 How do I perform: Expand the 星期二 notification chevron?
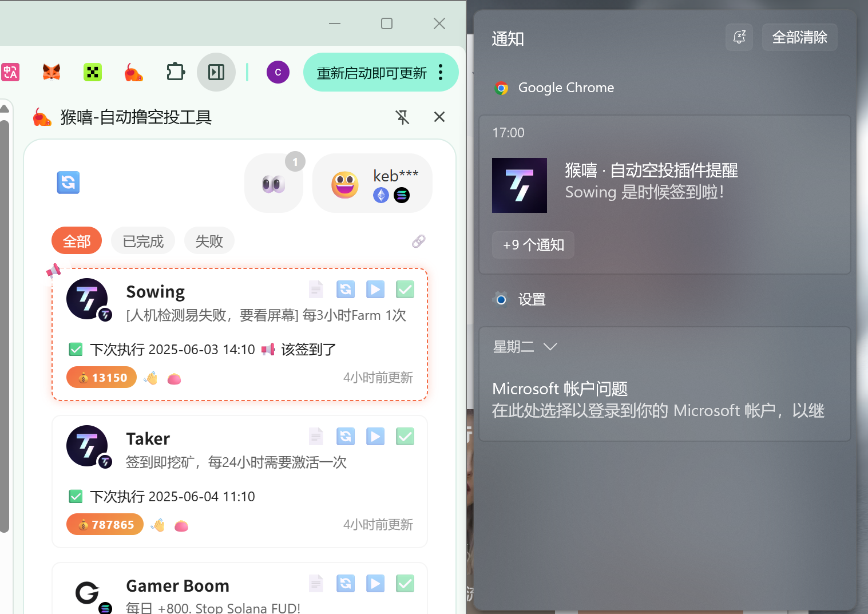(x=550, y=347)
